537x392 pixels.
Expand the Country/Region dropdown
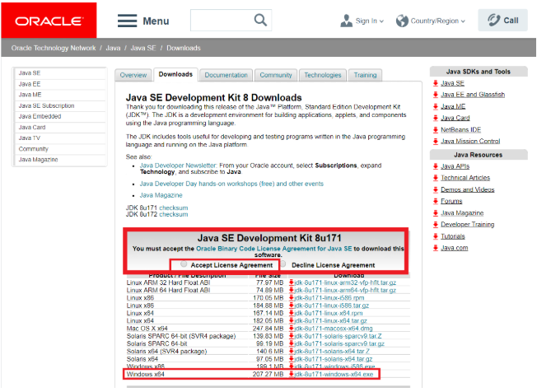coord(437,21)
